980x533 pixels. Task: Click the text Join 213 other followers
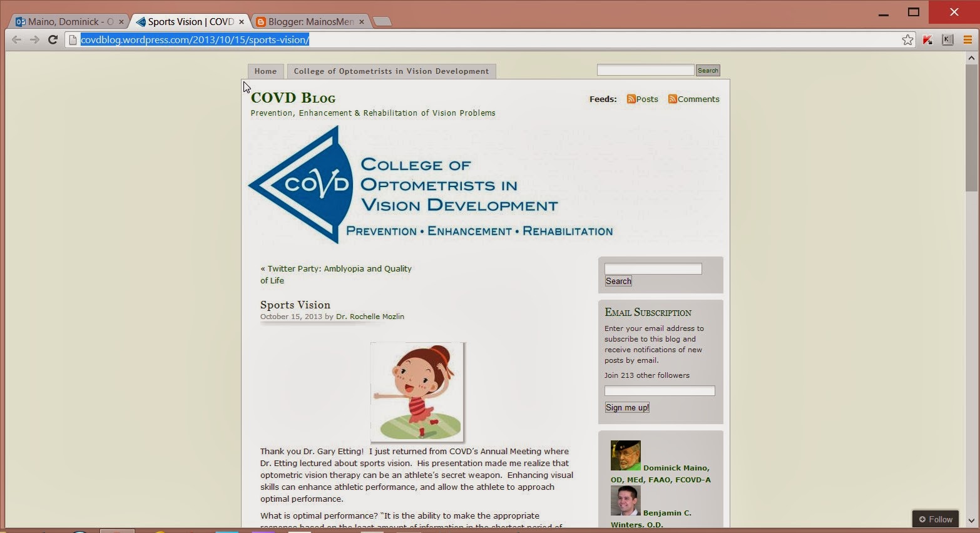647,375
